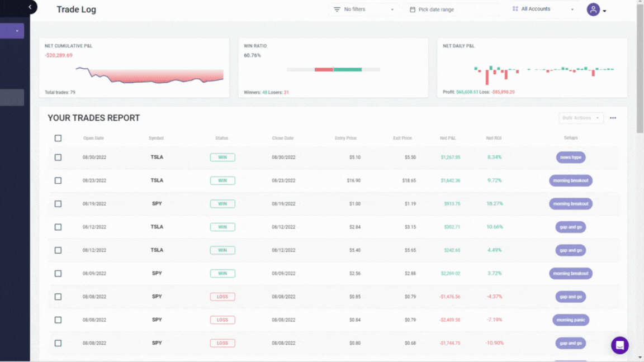Sort by Symbol column header
The height and width of the screenshot is (362, 644).
156,139
